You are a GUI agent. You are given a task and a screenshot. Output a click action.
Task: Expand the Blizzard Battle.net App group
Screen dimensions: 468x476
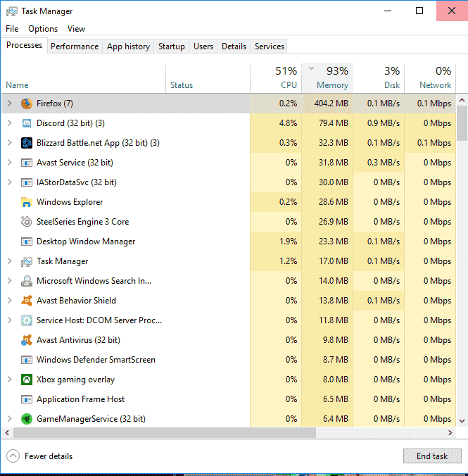pos(10,143)
